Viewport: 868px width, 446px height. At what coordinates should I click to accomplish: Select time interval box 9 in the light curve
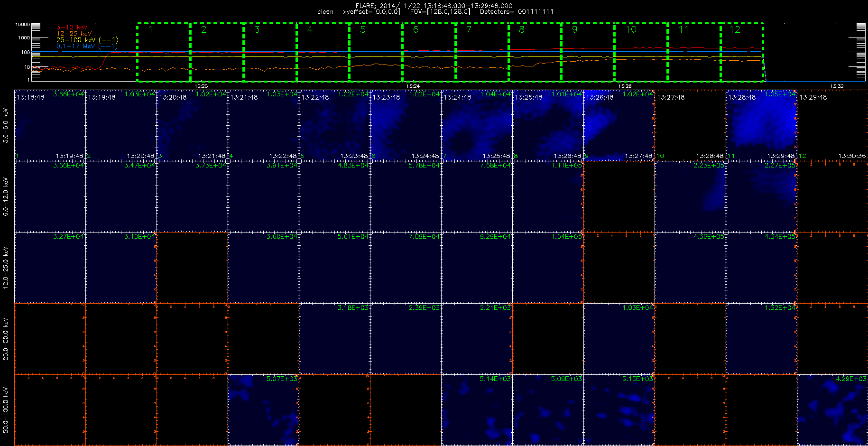(588, 52)
